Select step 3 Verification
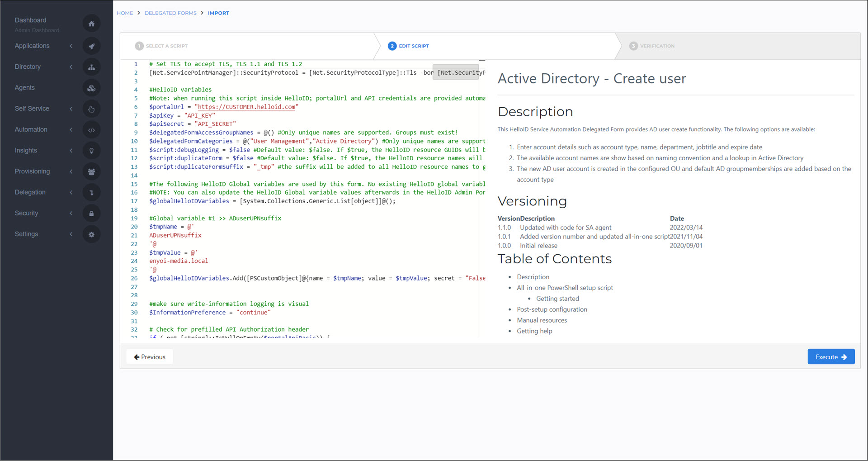 [x=652, y=46]
